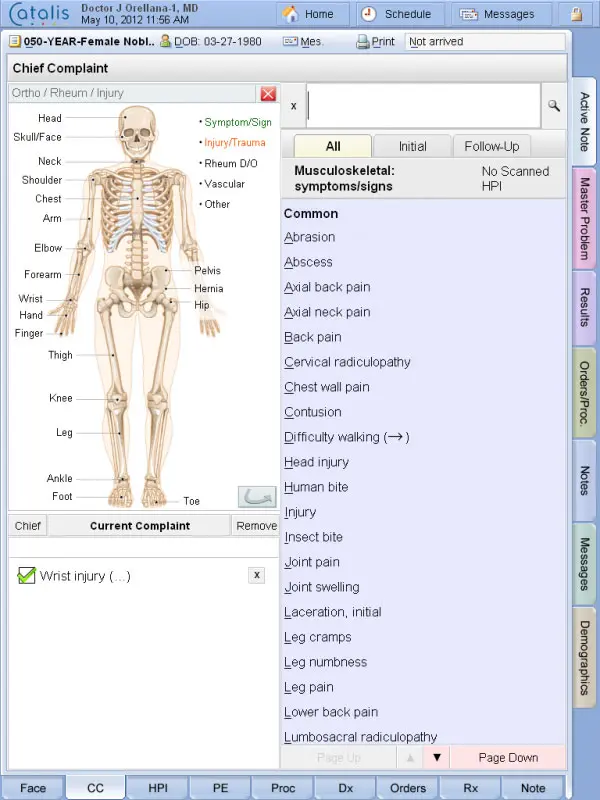Choose Laceration, initial complaint
This screenshot has height=800, width=600.
333,612
